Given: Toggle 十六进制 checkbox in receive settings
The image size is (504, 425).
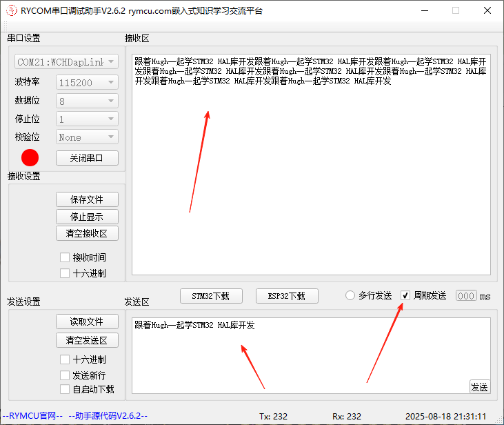Looking at the screenshot, I should 65,273.
